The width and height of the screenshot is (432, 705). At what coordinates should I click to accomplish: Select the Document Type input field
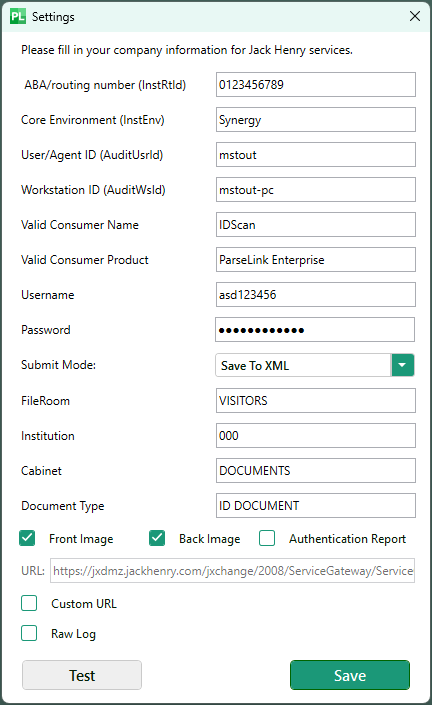pyautogui.click(x=316, y=505)
